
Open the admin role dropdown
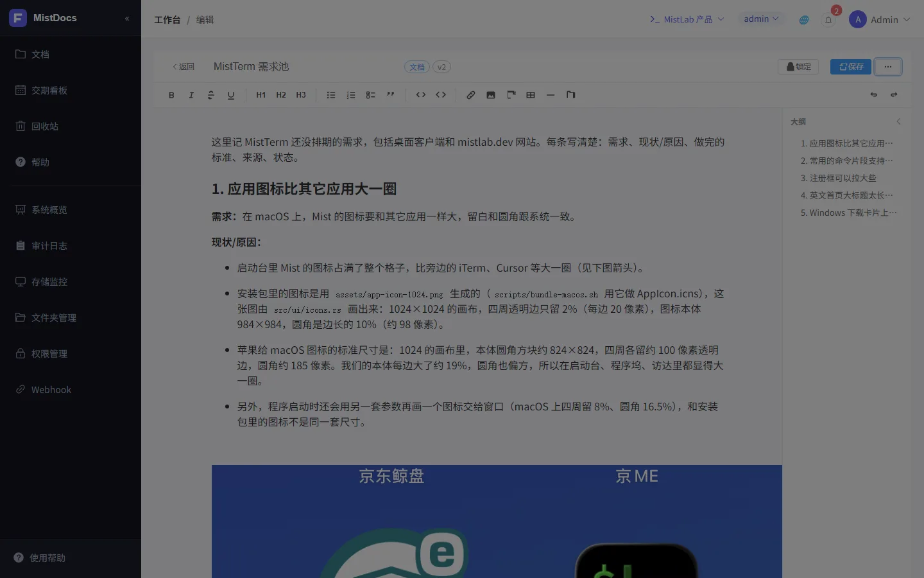click(761, 19)
